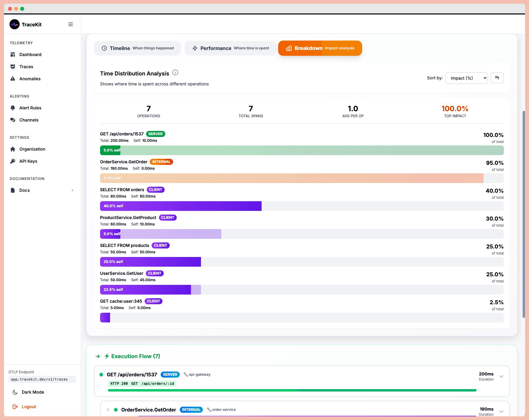Click Logout at the bottom
Screen dimensions: 529x420
[28, 406]
